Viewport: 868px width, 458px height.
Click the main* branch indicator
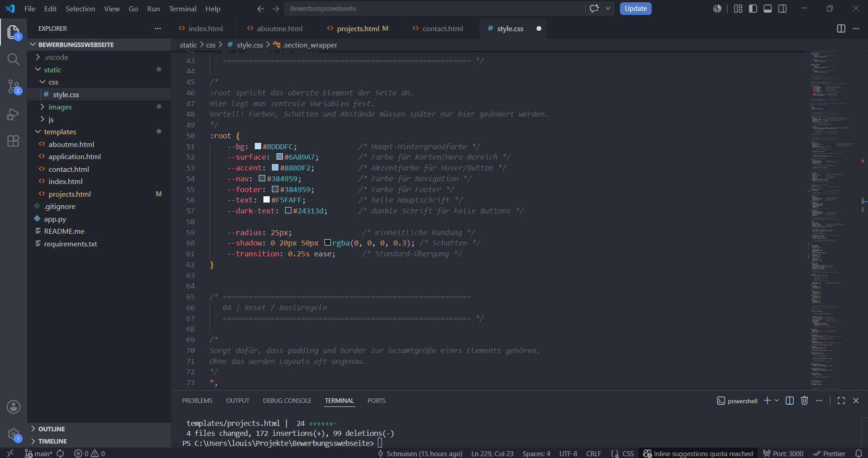tap(38, 453)
